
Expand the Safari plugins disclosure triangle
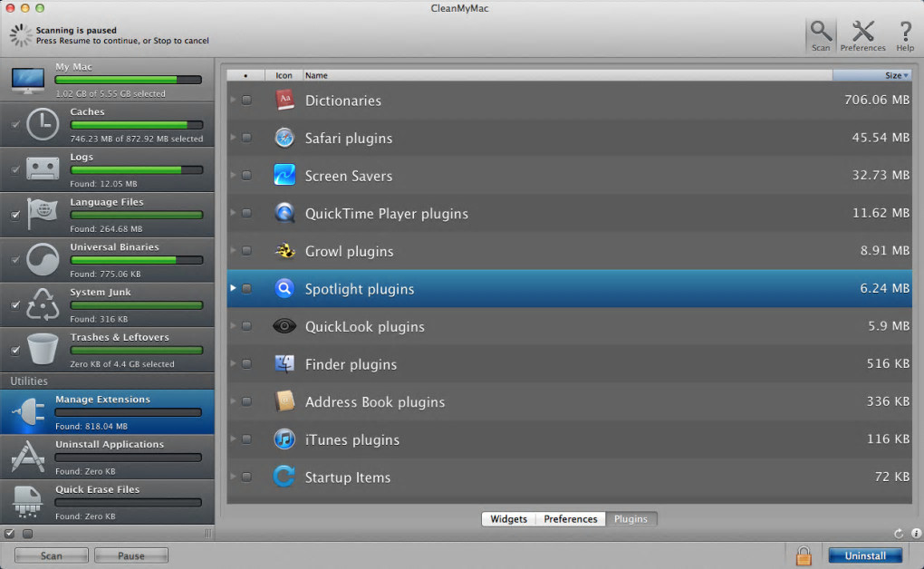234,138
